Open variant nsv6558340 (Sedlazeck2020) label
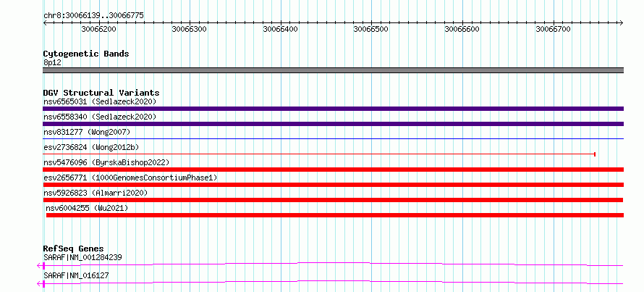This screenshot has width=644, height=292. (x=100, y=117)
